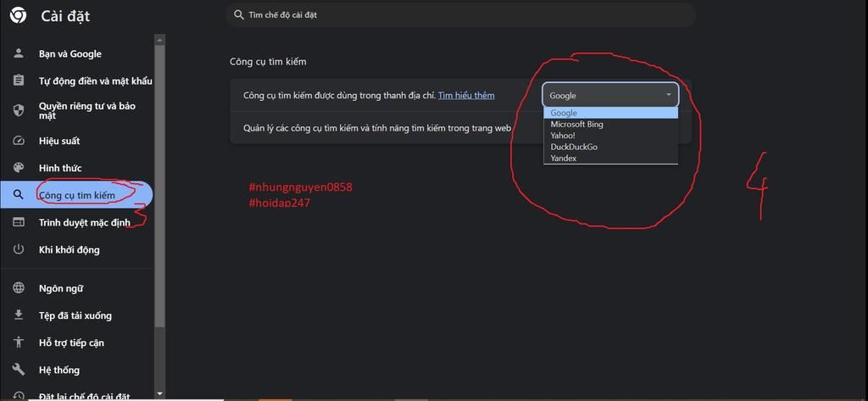Open Quản lý các công cụ tìm kiếm row

pos(460,128)
